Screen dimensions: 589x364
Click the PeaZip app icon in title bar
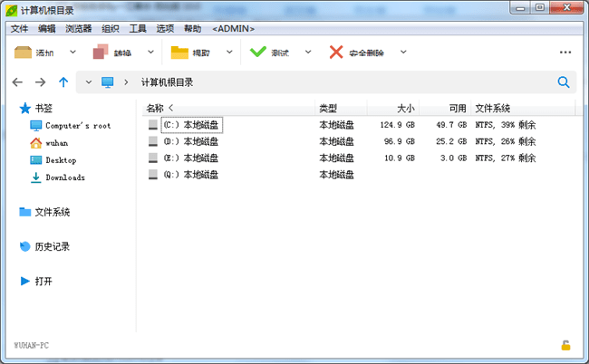click(x=12, y=11)
